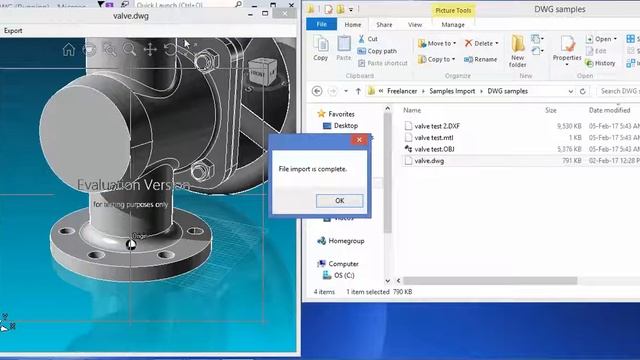Switch to the Share ribbon tab
The image size is (640, 360).
pyautogui.click(x=384, y=25)
